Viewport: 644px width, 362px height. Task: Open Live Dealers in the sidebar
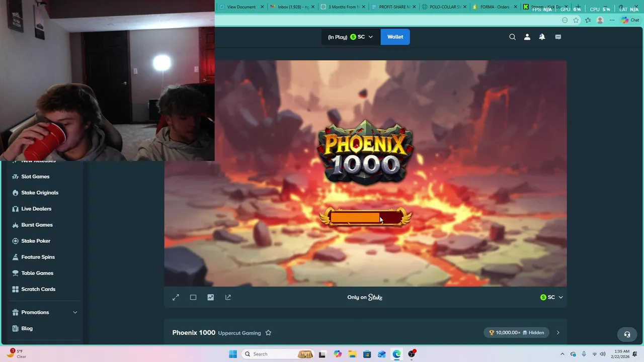(36, 209)
